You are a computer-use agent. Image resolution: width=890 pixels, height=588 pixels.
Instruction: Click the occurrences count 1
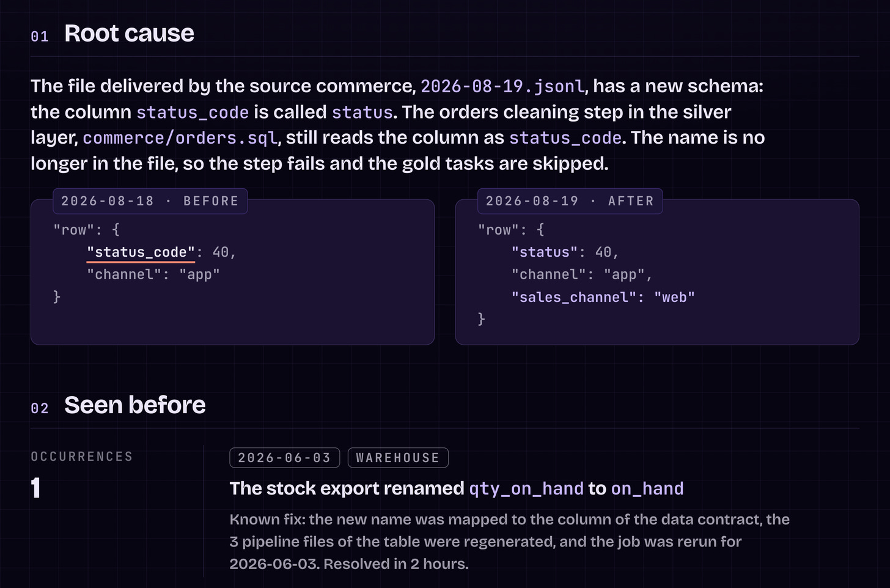pyautogui.click(x=36, y=488)
